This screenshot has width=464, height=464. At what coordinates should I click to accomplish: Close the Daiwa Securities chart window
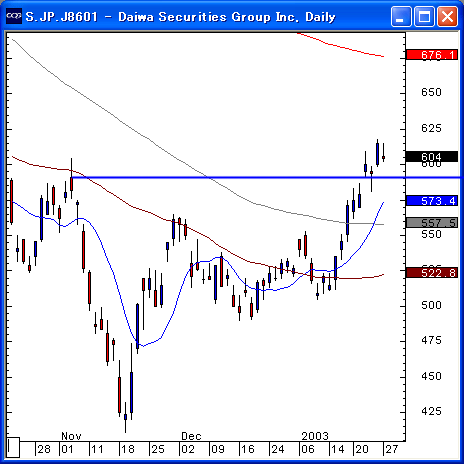tap(447, 16)
